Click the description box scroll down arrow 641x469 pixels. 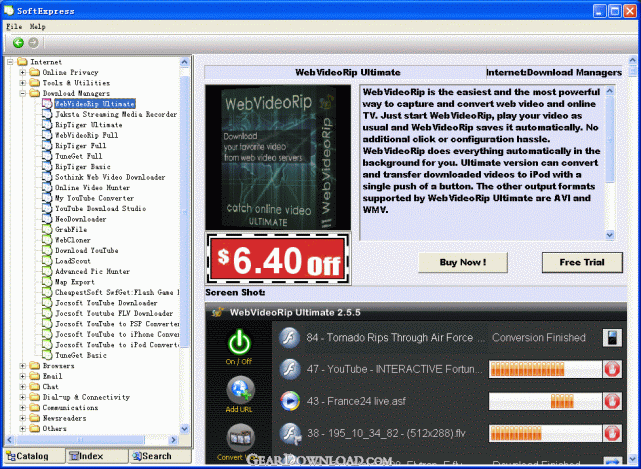[x=610, y=235]
